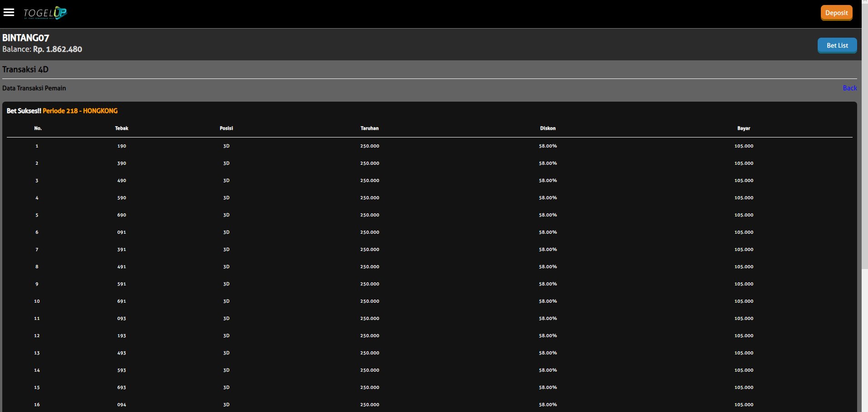Click the Back link
868x412 pixels.
coord(850,88)
